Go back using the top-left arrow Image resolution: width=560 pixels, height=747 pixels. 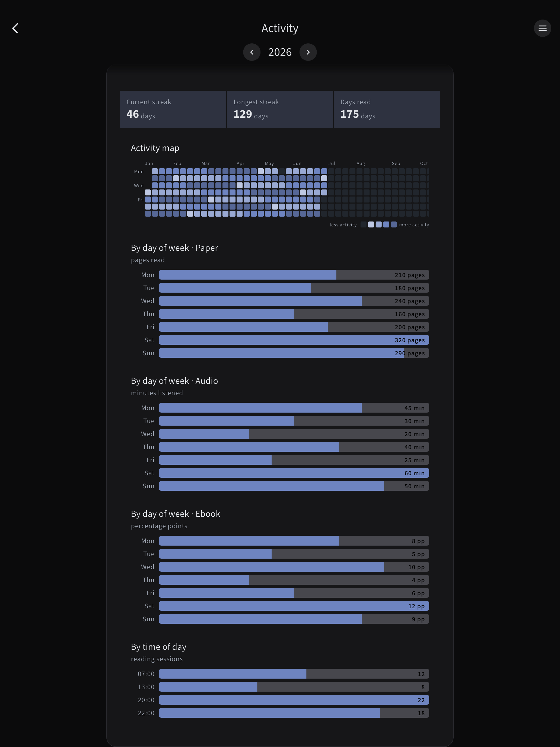(x=15, y=28)
